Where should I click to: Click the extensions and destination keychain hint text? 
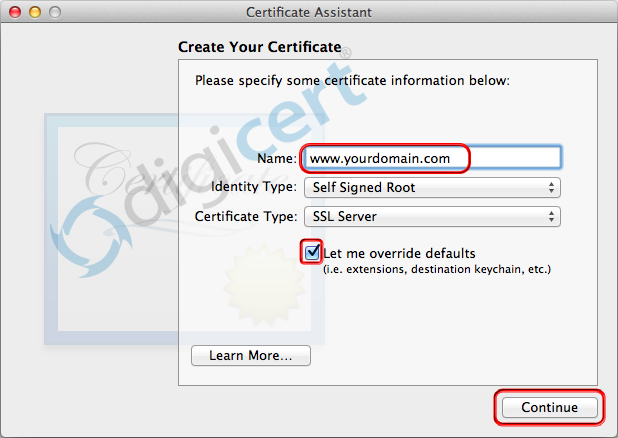coord(436,269)
